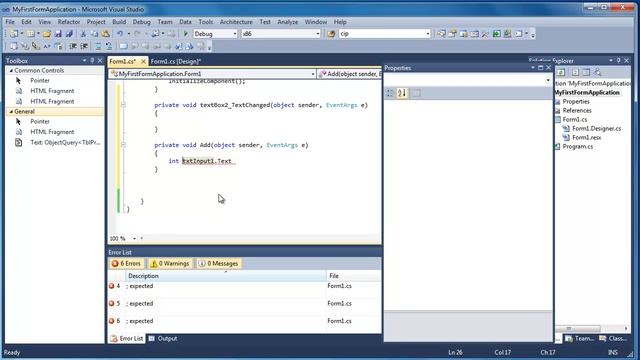Viewport: 640px width, 360px height.
Task: Select Form1.Designer.cs in Solution Explorer
Action: 596,129
